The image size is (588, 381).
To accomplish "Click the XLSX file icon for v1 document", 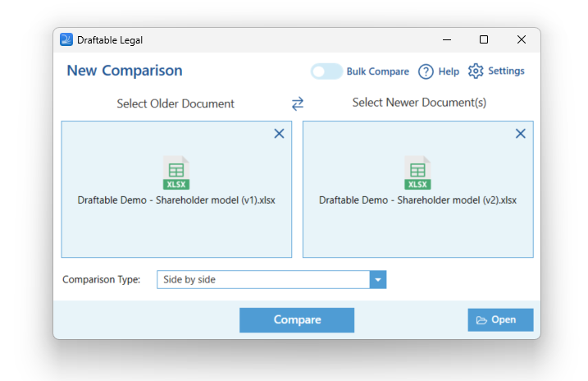I will pyautogui.click(x=176, y=172).
